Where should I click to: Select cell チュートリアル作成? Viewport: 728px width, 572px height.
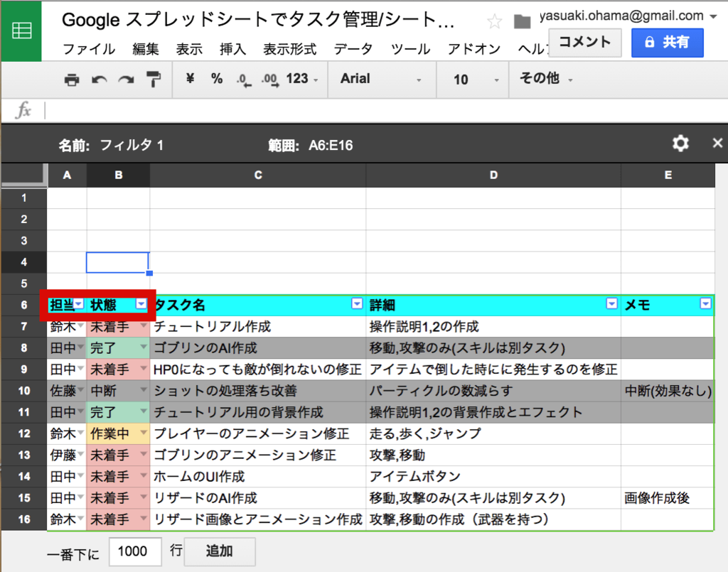257,327
